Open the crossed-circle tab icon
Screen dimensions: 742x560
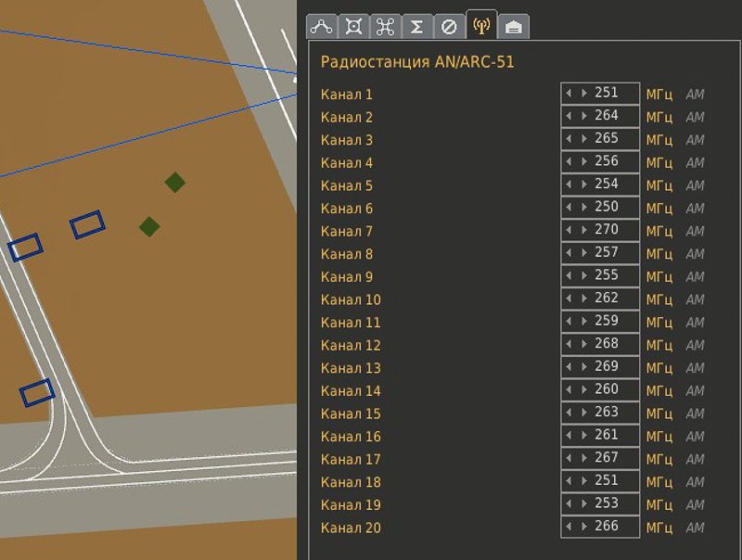point(448,26)
